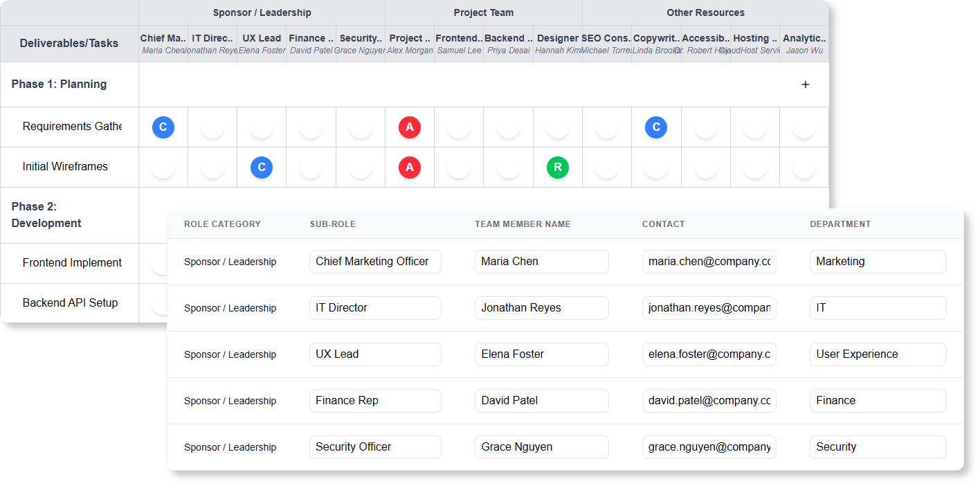Screen dimensions: 980x488
Task: Expand Phase 2: Development section
Action: tap(46, 215)
